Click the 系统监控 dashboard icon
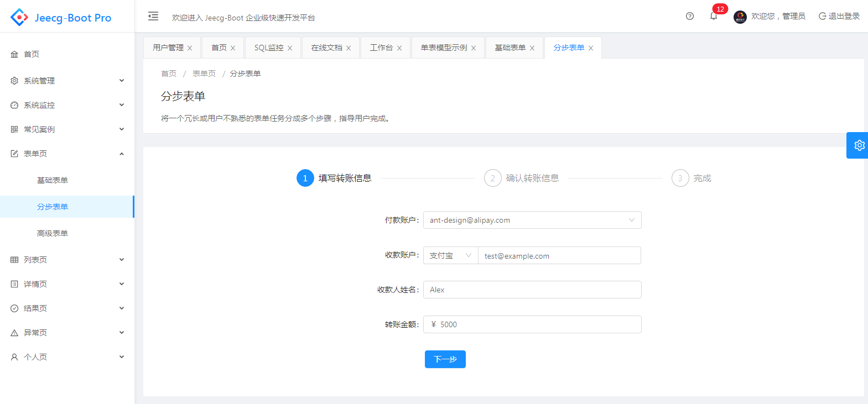Screen dimensions: 868x404 coord(14,105)
